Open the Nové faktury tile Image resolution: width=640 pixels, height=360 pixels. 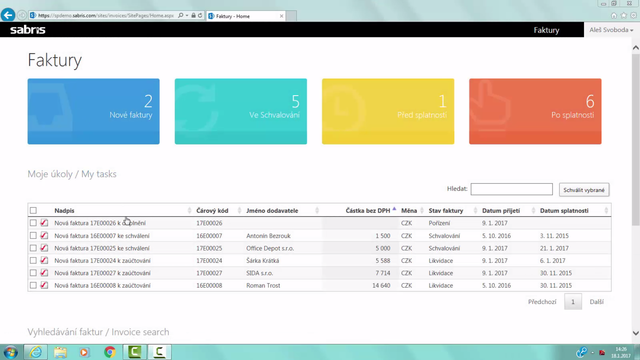93,111
